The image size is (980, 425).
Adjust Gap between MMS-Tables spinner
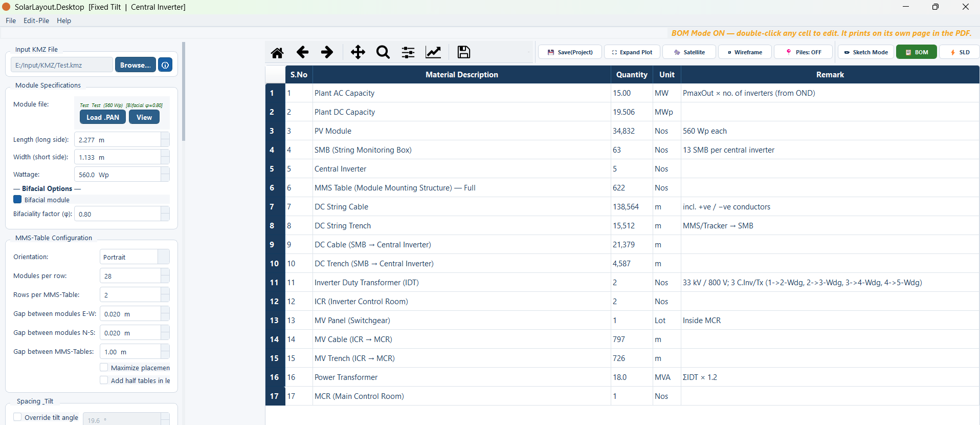[x=165, y=351]
